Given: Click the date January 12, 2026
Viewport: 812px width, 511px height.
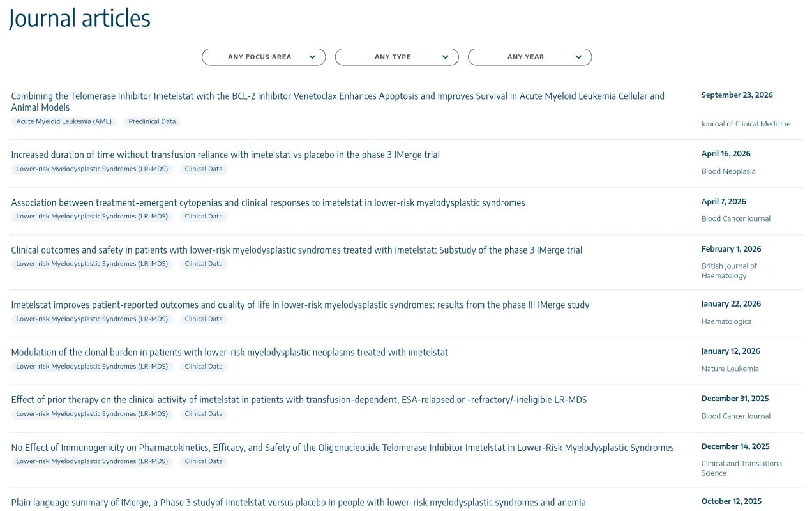Looking at the screenshot, I should (x=731, y=351).
